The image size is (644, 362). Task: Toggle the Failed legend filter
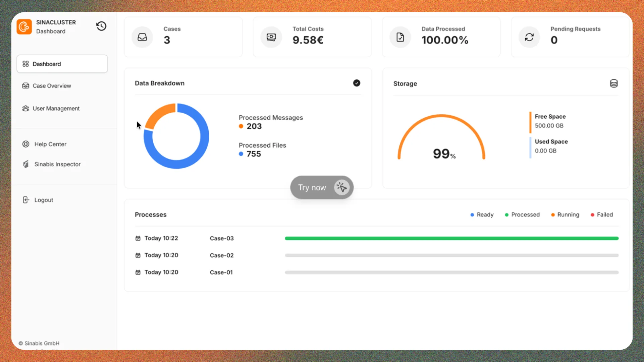602,215
